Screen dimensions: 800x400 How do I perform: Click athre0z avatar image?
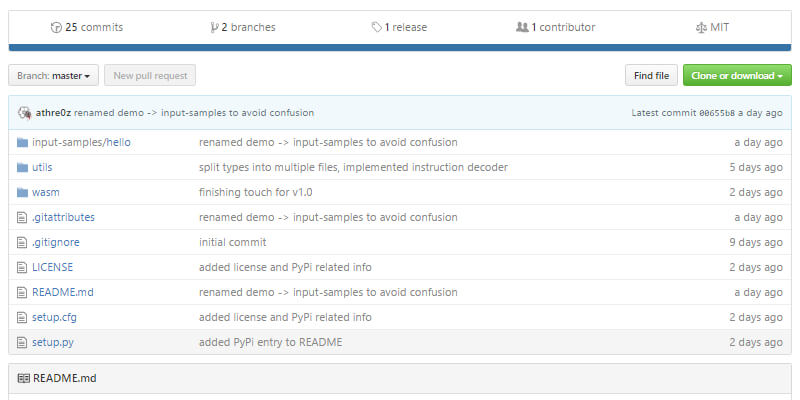(x=24, y=112)
